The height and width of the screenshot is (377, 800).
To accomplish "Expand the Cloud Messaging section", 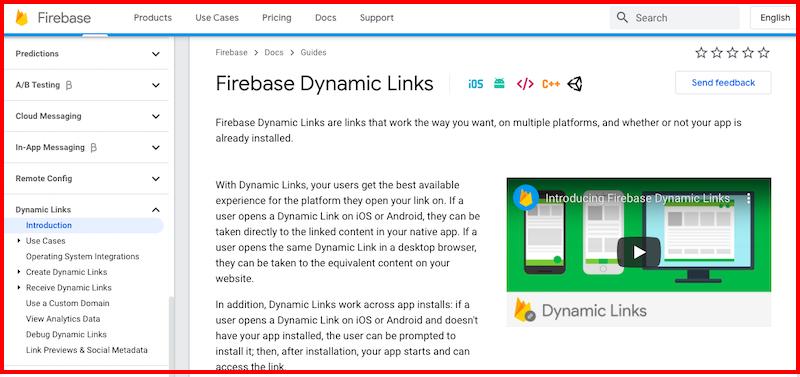I will [156, 116].
